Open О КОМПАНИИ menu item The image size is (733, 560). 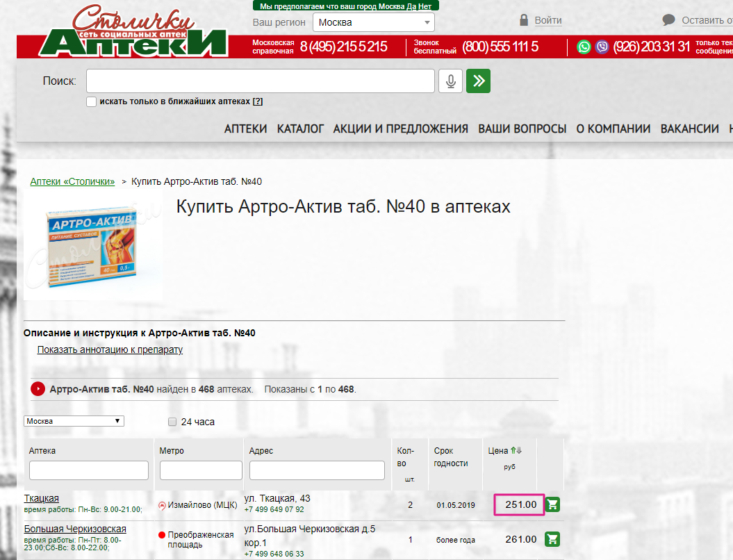click(x=613, y=129)
